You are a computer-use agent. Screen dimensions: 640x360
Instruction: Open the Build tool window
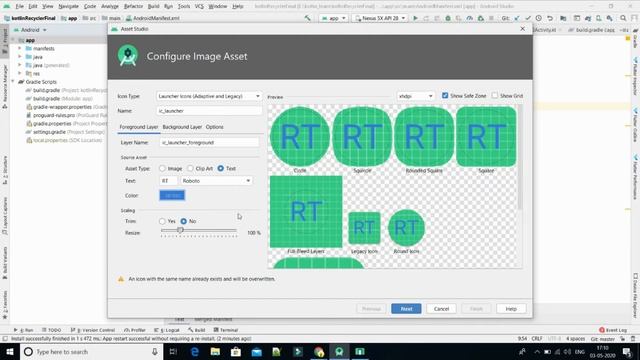(x=197, y=330)
